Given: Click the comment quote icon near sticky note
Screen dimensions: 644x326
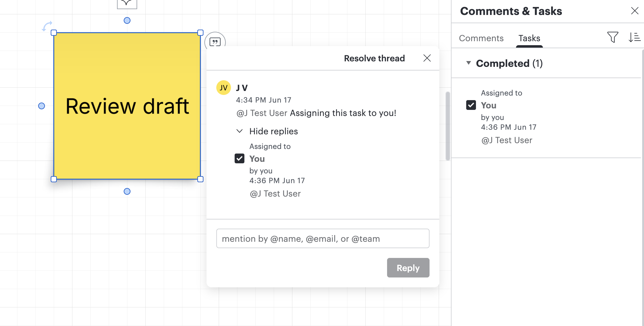Looking at the screenshot, I should 215,42.
